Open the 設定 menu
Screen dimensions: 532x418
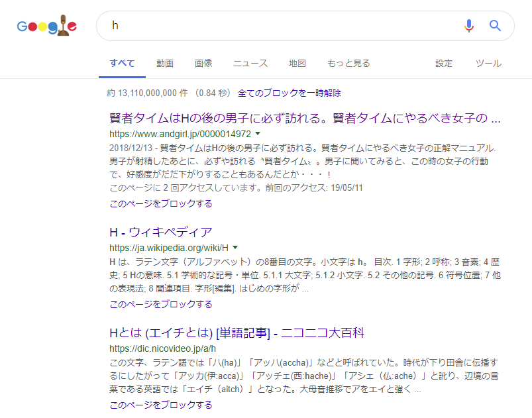tap(444, 64)
